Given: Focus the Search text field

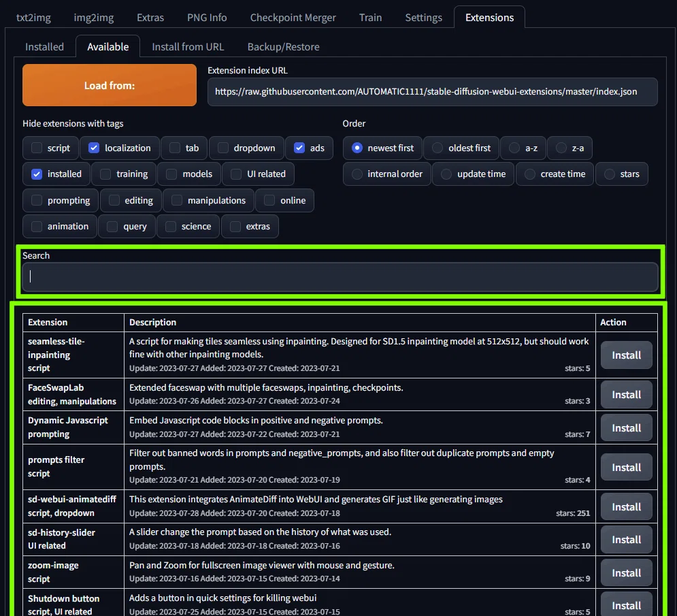Looking at the screenshot, I should (340, 277).
